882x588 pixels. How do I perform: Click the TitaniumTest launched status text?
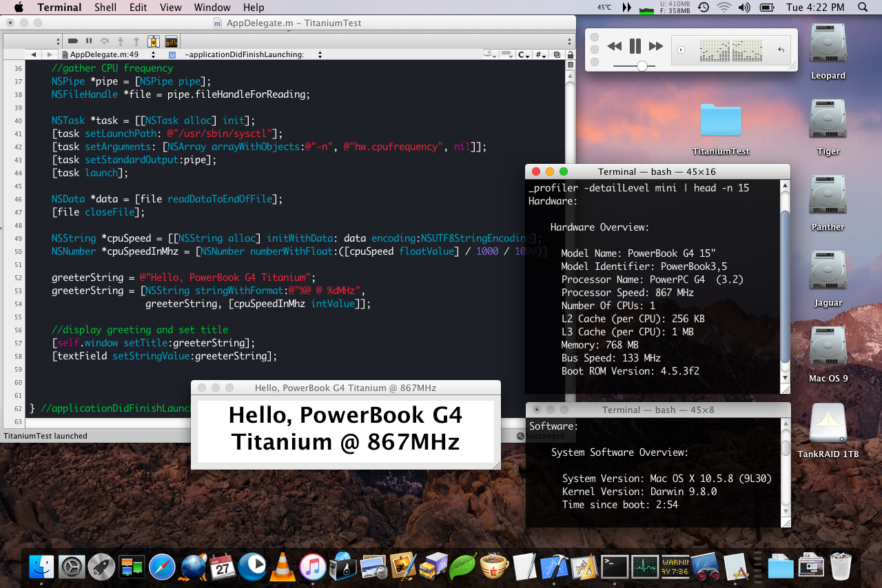pos(45,436)
